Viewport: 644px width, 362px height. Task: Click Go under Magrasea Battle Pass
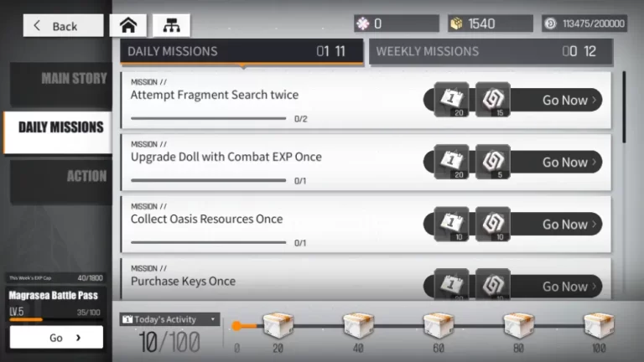click(56, 338)
